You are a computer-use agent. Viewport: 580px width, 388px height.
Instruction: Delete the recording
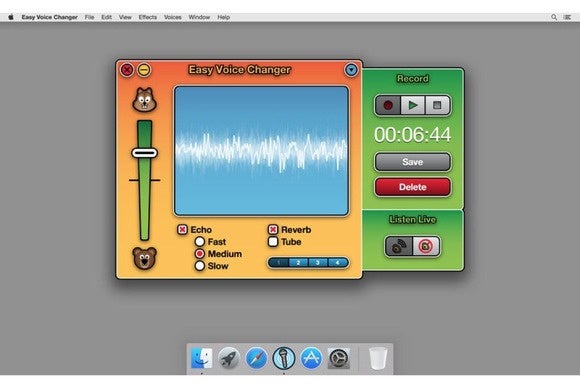[x=412, y=187]
